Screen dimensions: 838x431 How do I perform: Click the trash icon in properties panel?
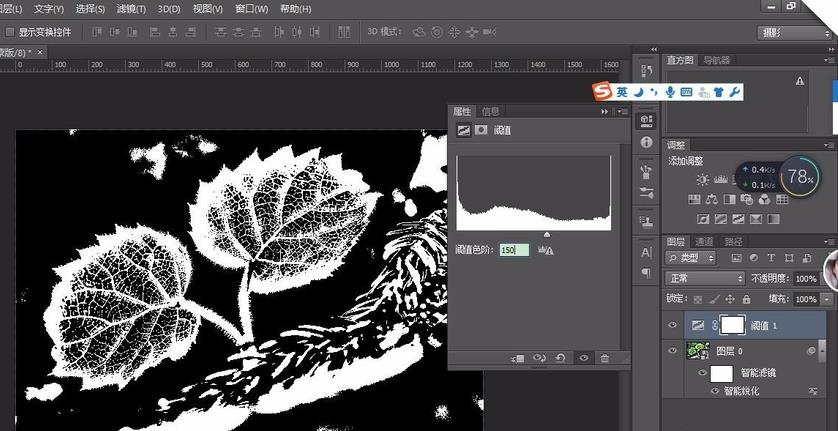tap(604, 358)
